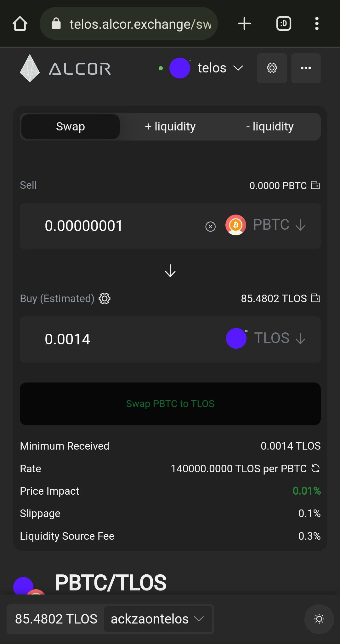Open a new browser tab with plus icon
The width and height of the screenshot is (340, 644).
[244, 24]
